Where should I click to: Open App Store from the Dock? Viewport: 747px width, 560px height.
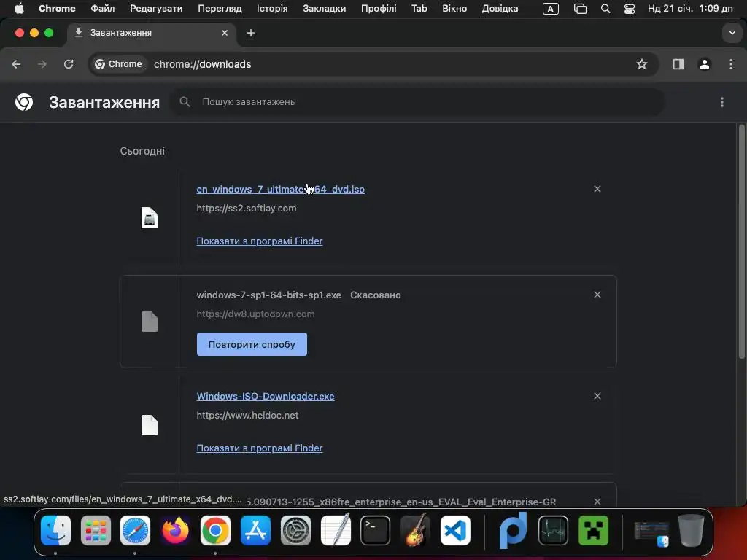pyautogui.click(x=255, y=531)
